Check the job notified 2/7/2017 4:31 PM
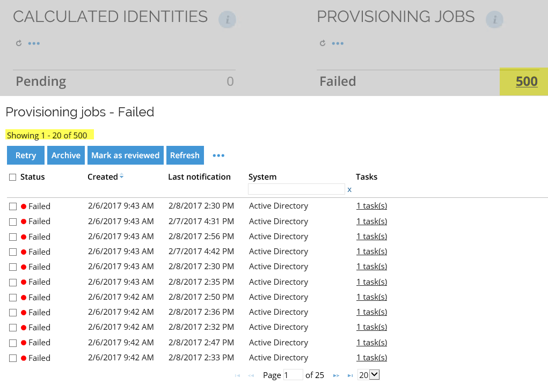The width and height of the screenshot is (548, 392). pyautogui.click(x=12, y=221)
